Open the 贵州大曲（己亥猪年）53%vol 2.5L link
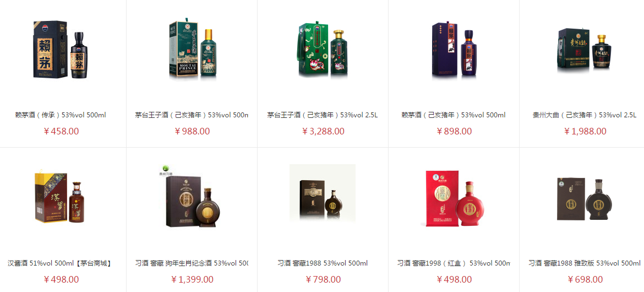 pyautogui.click(x=585, y=115)
